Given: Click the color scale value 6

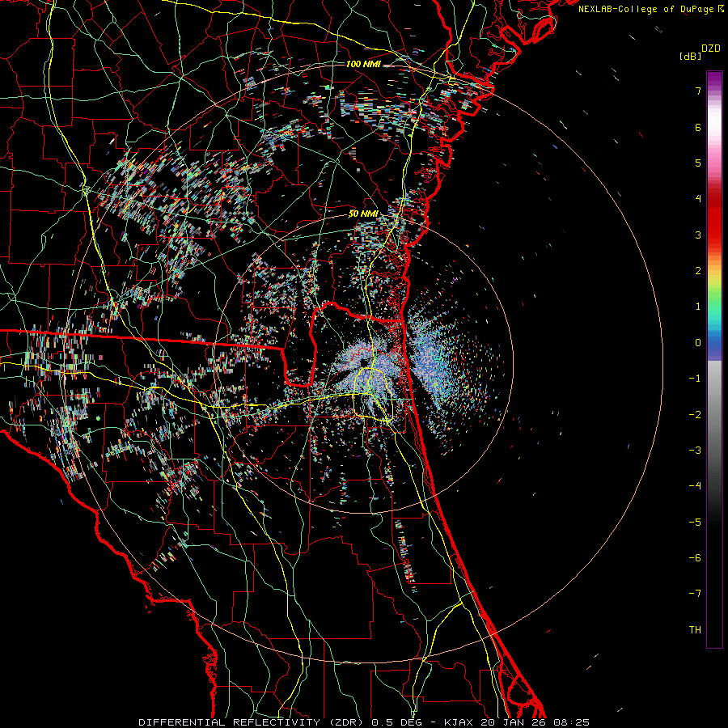Looking at the screenshot, I should [x=698, y=127].
